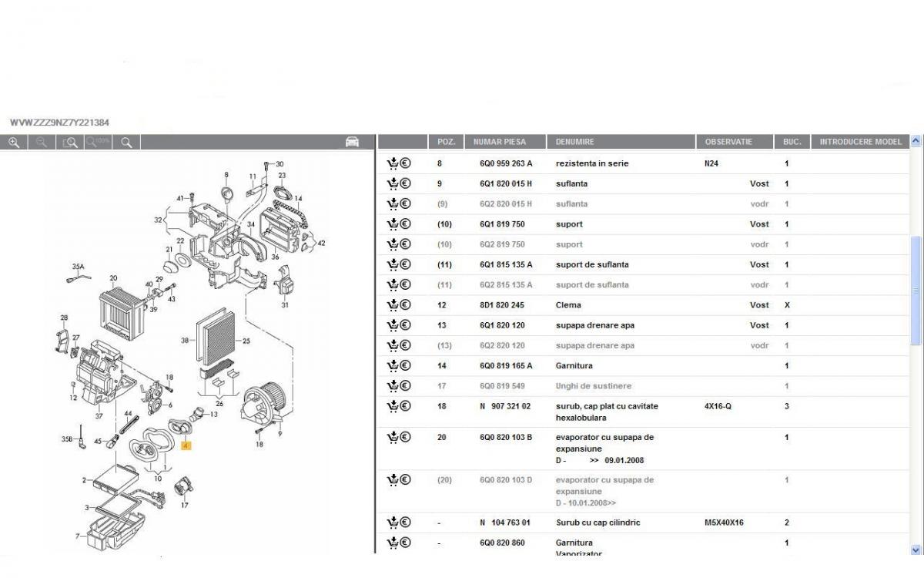This screenshot has width=924, height=578.
Task: Click highlighted yellow callout 4 in diagram
Action: pos(186,445)
